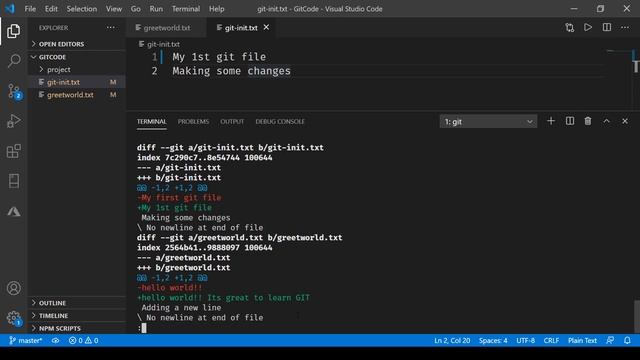Expand the OUTLINE section
Screen dimensions: 640x360
pyautogui.click(x=77, y=303)
